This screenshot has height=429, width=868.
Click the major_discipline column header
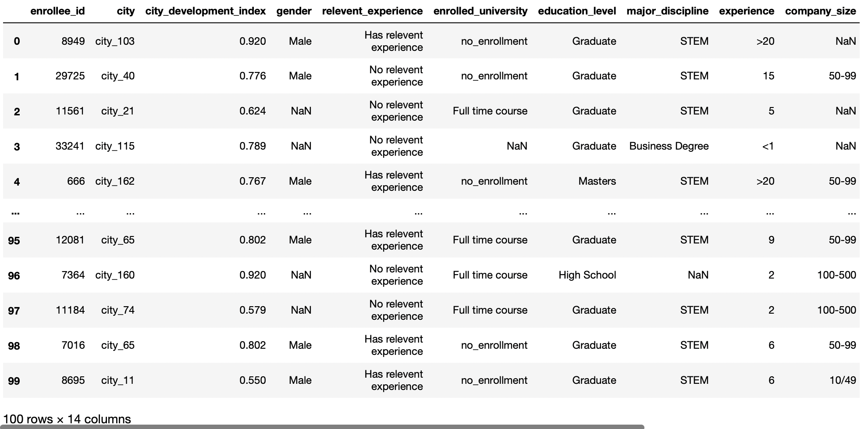point(667,11)
